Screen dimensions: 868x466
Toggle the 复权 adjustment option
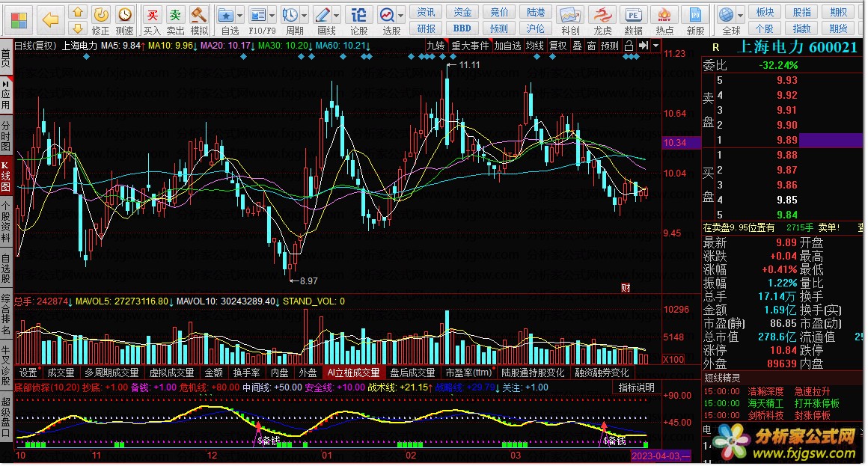tap(558, 46)
